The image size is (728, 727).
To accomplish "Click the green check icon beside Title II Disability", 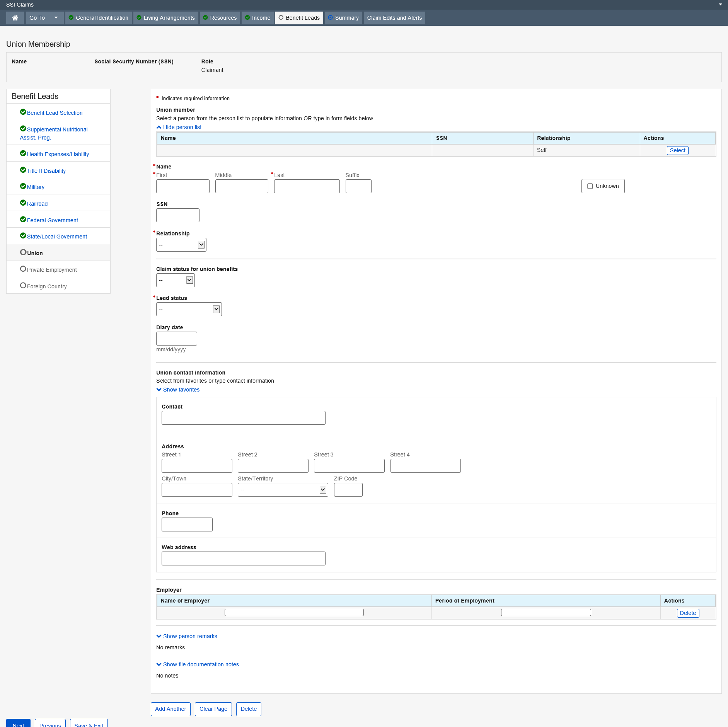I will click(x=23, y=170).
